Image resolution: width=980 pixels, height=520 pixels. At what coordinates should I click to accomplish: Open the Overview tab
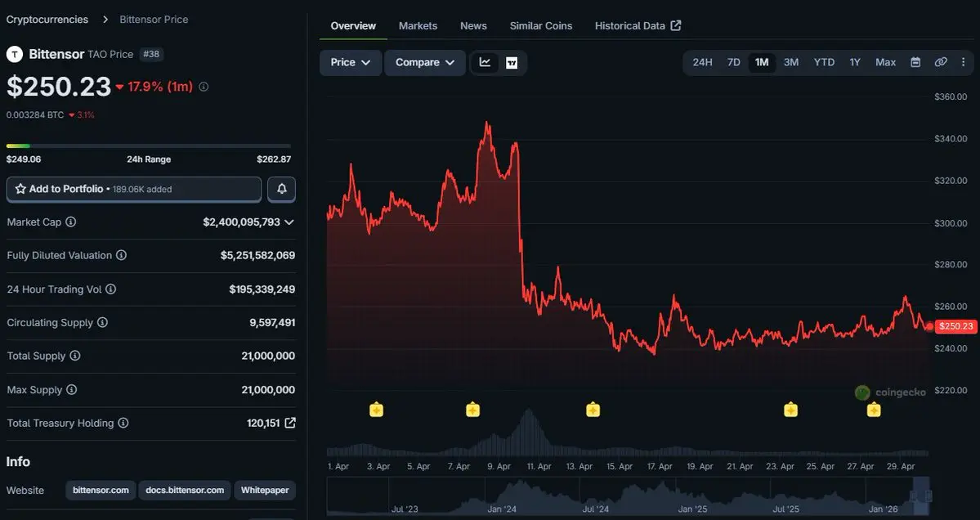coord(353,25)
